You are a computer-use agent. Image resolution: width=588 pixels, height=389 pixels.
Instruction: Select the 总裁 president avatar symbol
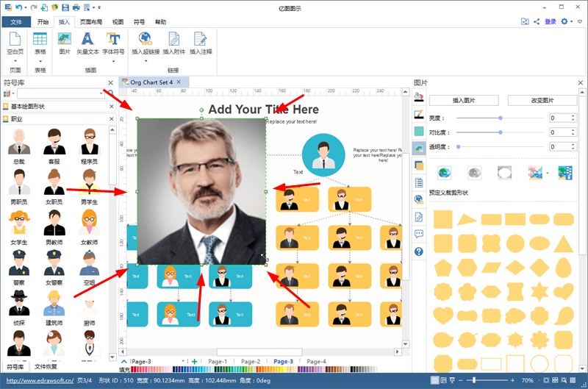tap(19, 140)
